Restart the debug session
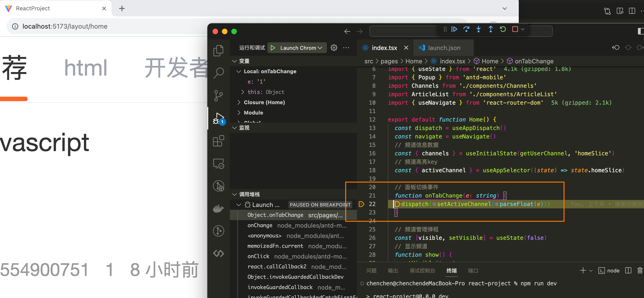The width and height of the screenshot is (644, 298). point(503,29)
